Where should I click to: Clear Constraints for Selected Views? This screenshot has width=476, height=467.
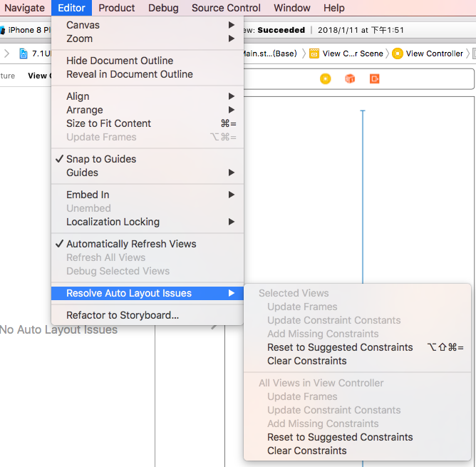307,361
